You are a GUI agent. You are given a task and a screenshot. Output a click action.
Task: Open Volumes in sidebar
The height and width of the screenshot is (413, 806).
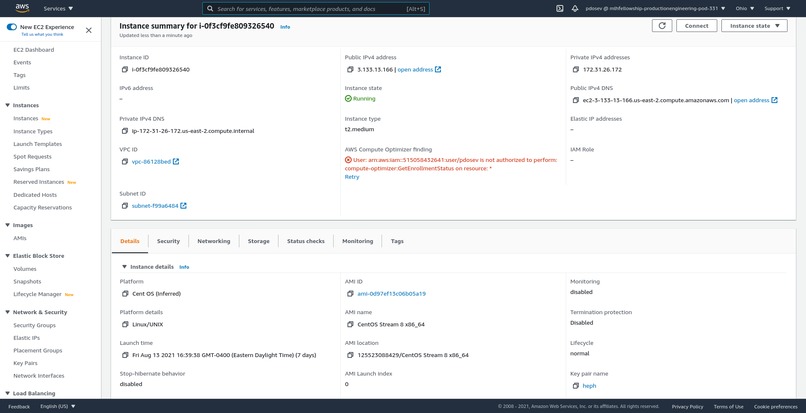(x=25, y=269)
